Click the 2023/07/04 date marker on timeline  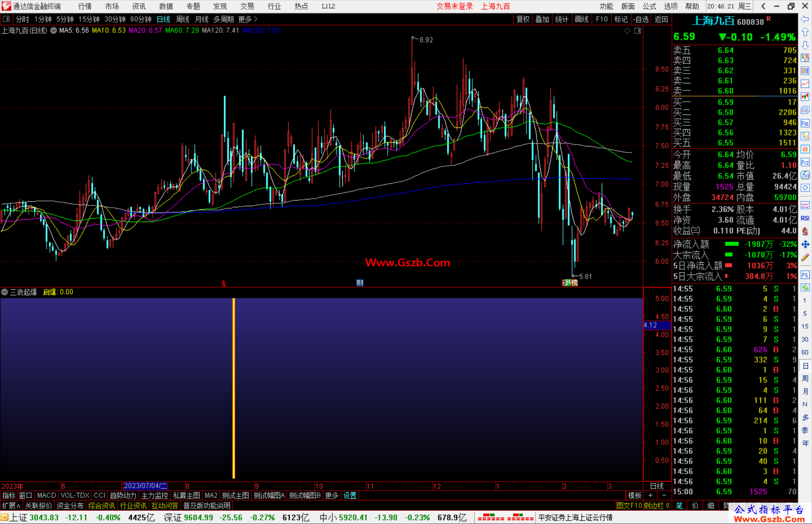(x=145, y=486)
